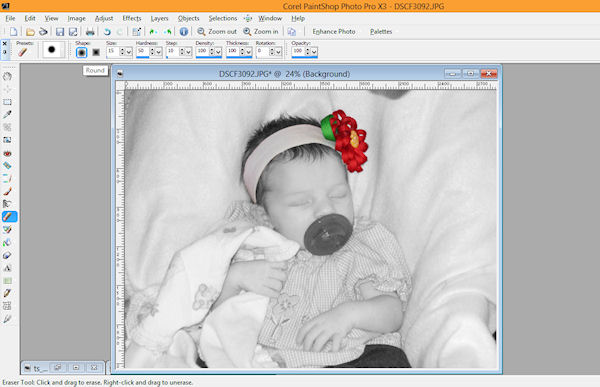600x387 pixels.
Task: Open the Edit menu
Action: pos(30,18)
